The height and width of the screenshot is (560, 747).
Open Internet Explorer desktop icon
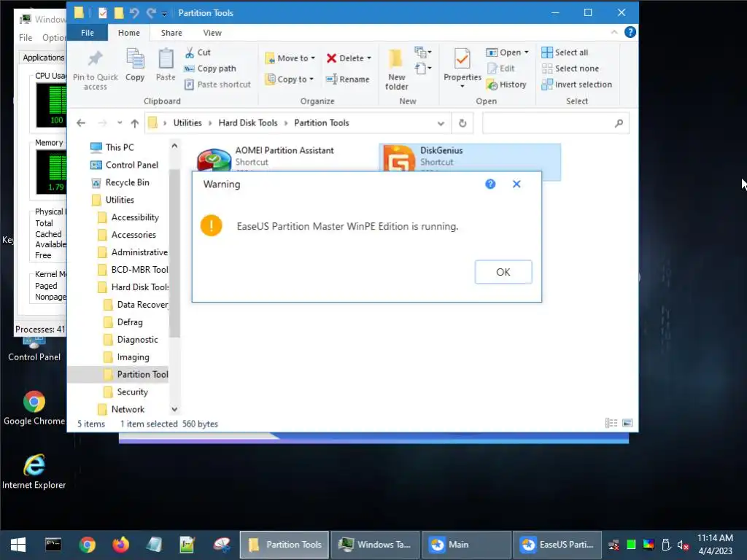click(34, 472)
